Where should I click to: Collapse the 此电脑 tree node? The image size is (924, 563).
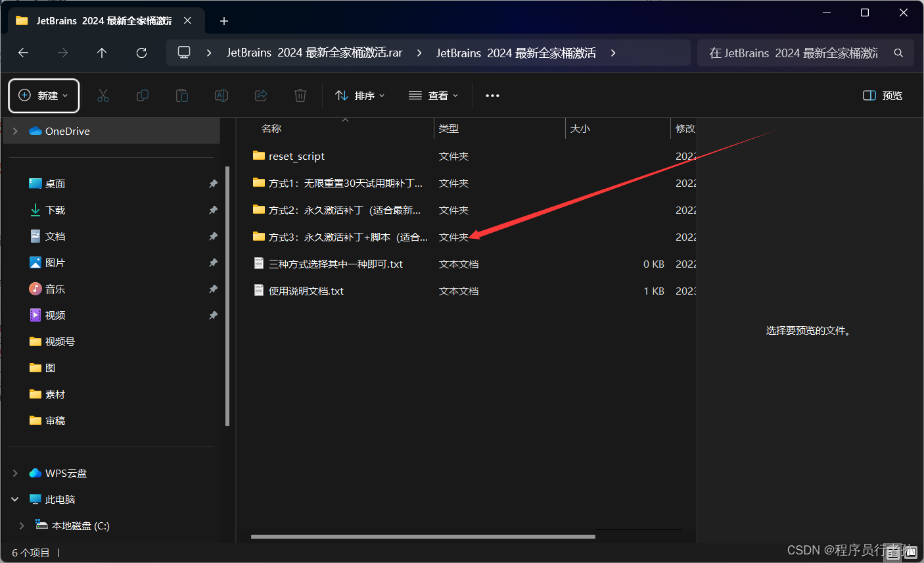[15, 499]
